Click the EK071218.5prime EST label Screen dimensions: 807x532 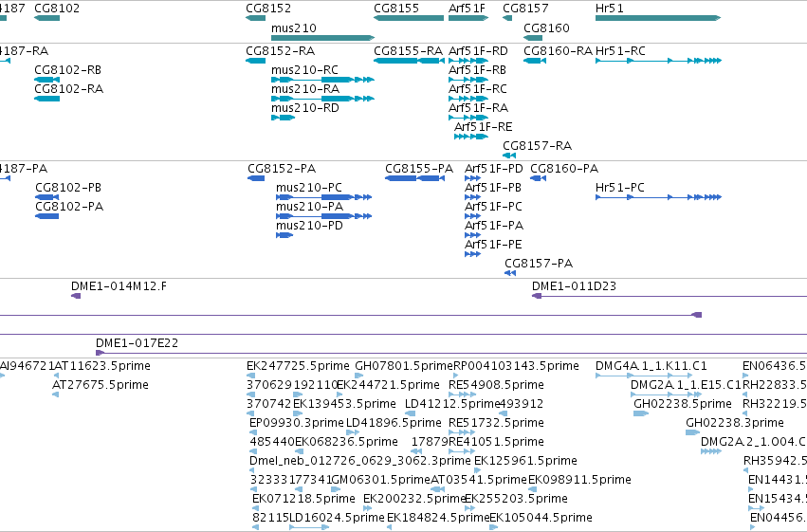pyautogui.click(x=303, y=500)
